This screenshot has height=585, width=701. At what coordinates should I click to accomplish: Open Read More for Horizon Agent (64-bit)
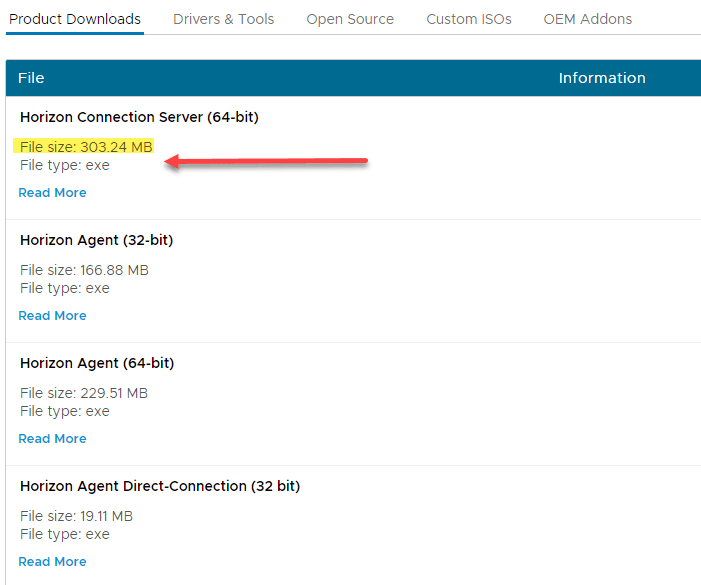52,438
